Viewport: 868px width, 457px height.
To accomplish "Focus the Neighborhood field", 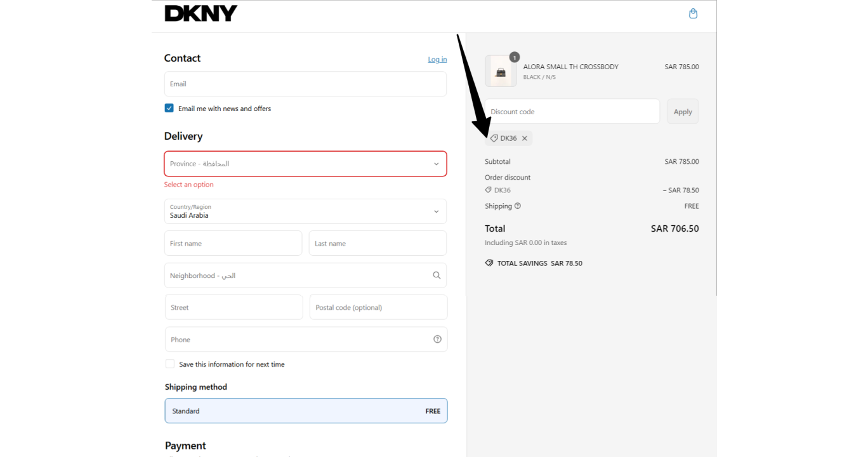I will (305, 275).
